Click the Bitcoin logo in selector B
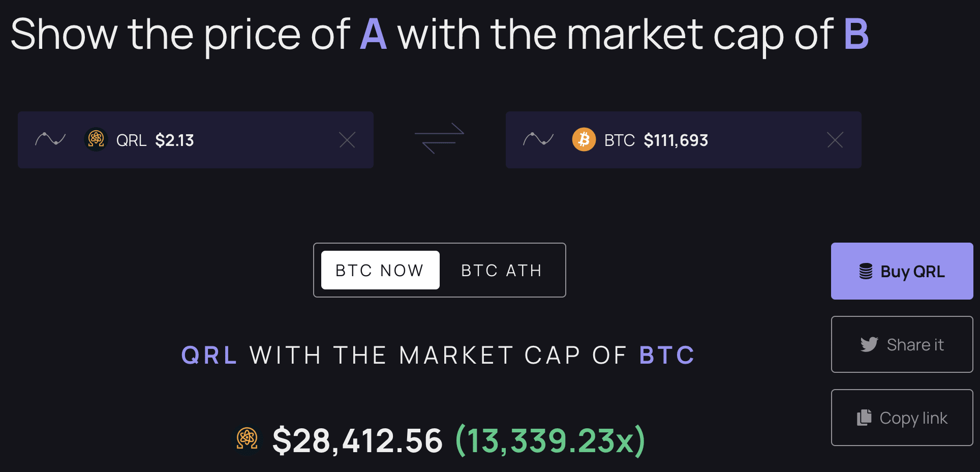Screen dimensions: 980x472 (x=584, y=139)
